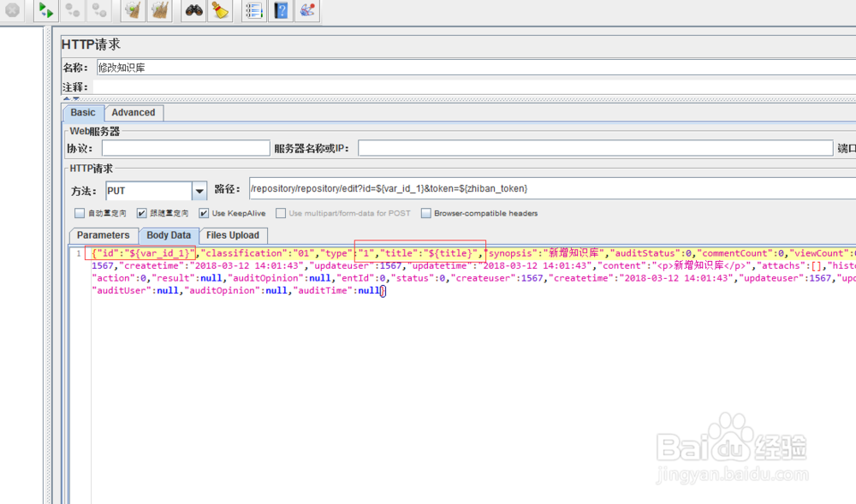
Task: Enable the Browser-compatible headers checkbox
Action: [425, 213]
